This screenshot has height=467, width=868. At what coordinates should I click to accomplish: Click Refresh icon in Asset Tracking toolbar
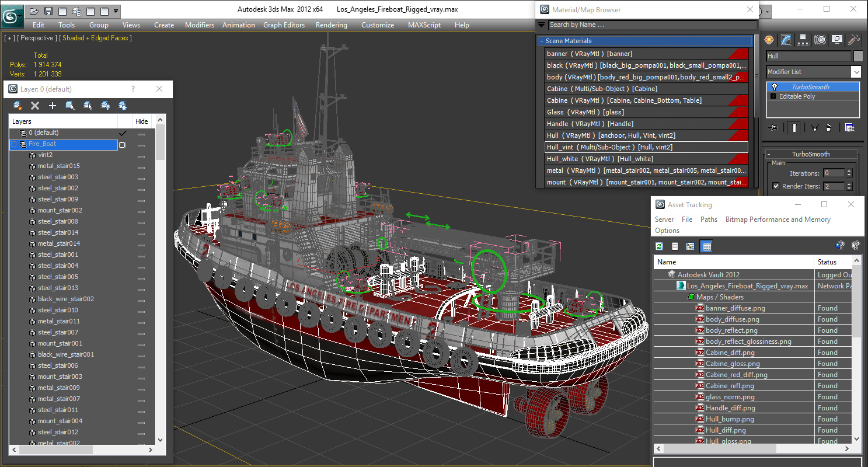(x=659, y=246)
